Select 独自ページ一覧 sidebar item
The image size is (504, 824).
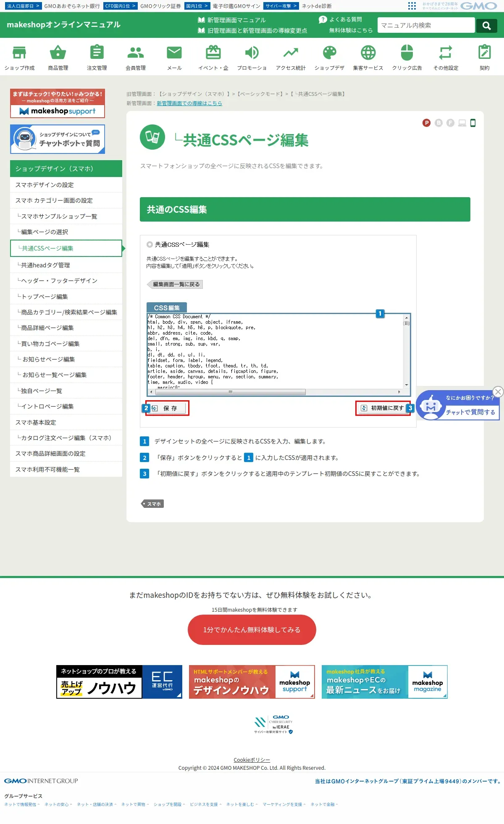tap(66, 391)
